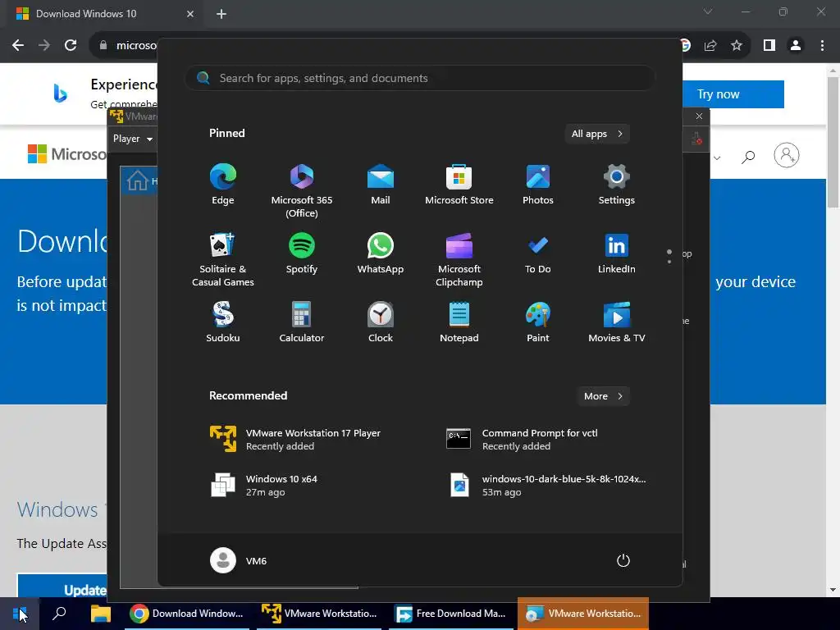Image resolution: width=840 pixels, height=630 pixels.
Task: Open taskbar search magnifier
Action: click(59, 614)
